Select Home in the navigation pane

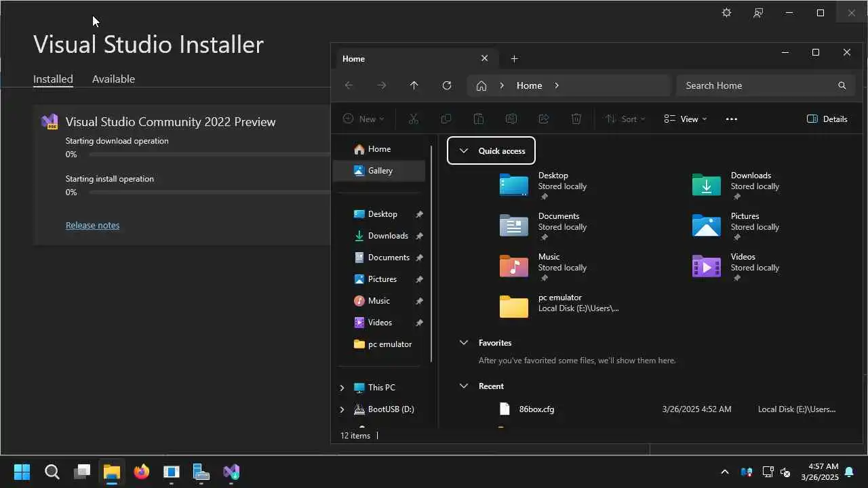tap(379, 149)
